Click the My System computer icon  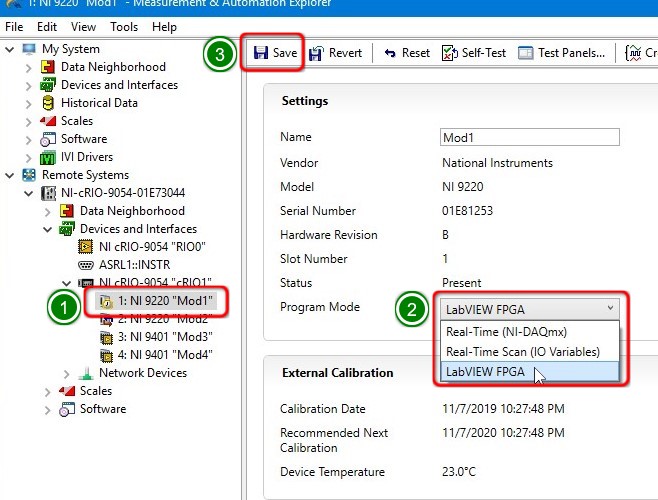(29, 49)
